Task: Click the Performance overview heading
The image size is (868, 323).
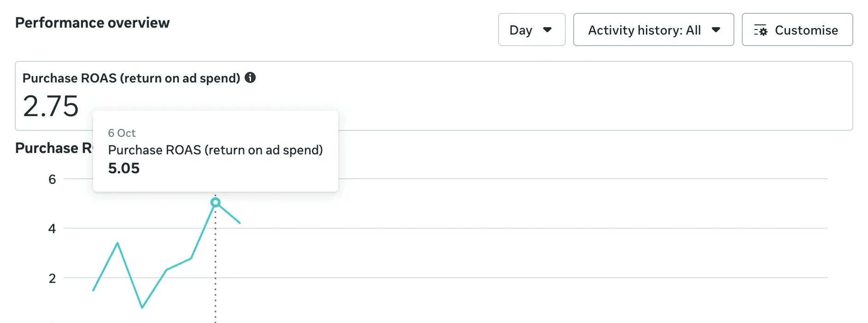Action: tap(92, 23)
